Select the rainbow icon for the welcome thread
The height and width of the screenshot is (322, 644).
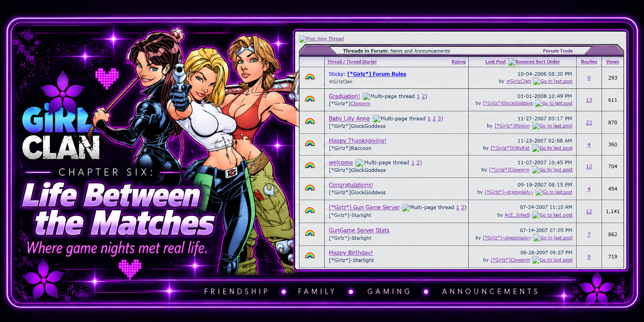(310, 166)
